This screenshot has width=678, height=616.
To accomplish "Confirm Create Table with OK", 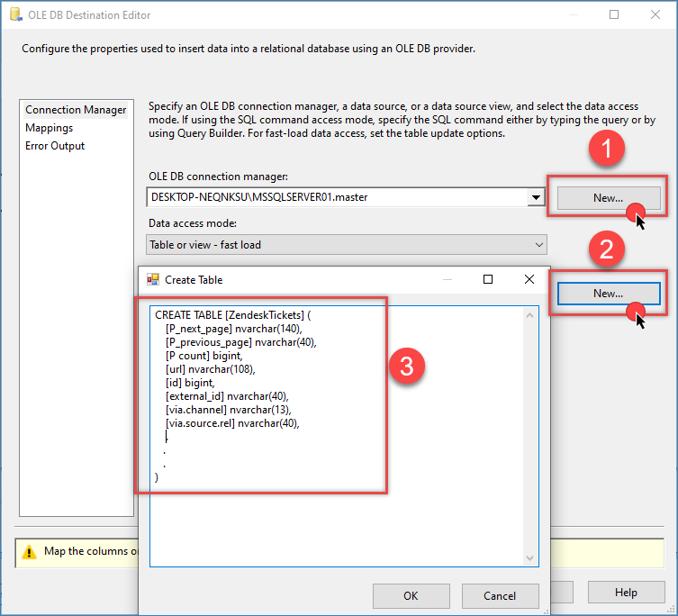I will click(411, 595).
